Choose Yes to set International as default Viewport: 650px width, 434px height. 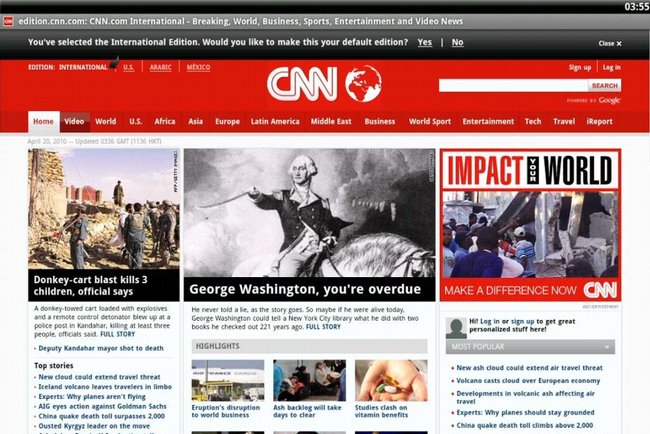pyautogui.click(x=424, y=42)
